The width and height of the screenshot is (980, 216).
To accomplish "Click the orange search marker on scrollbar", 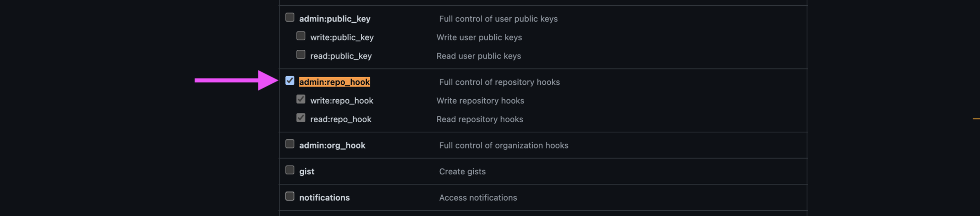I will (x=976, y=118).
